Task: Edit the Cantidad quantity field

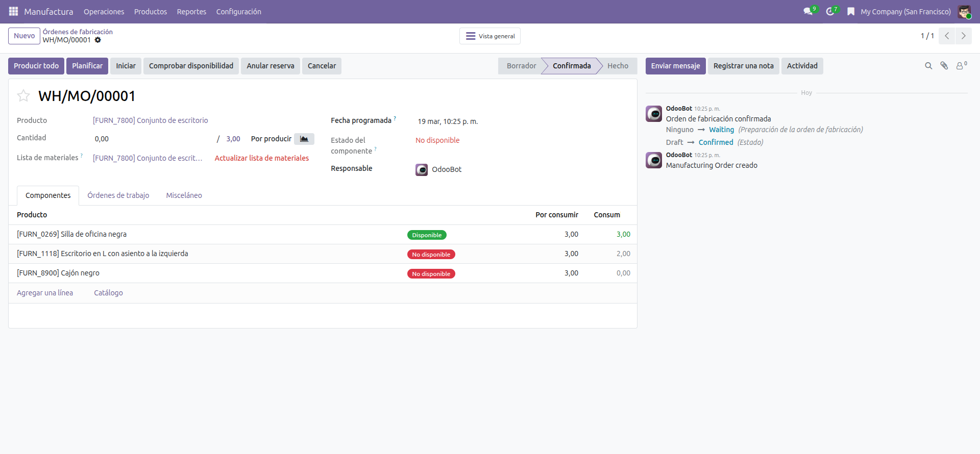Action: tap(153, 139)
